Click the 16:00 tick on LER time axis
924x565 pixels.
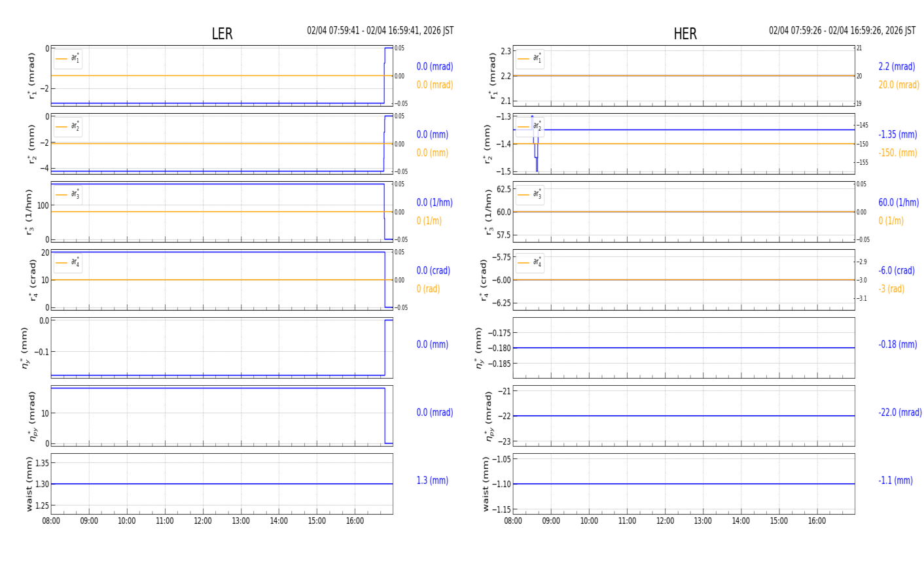click(x=355, y=521)
